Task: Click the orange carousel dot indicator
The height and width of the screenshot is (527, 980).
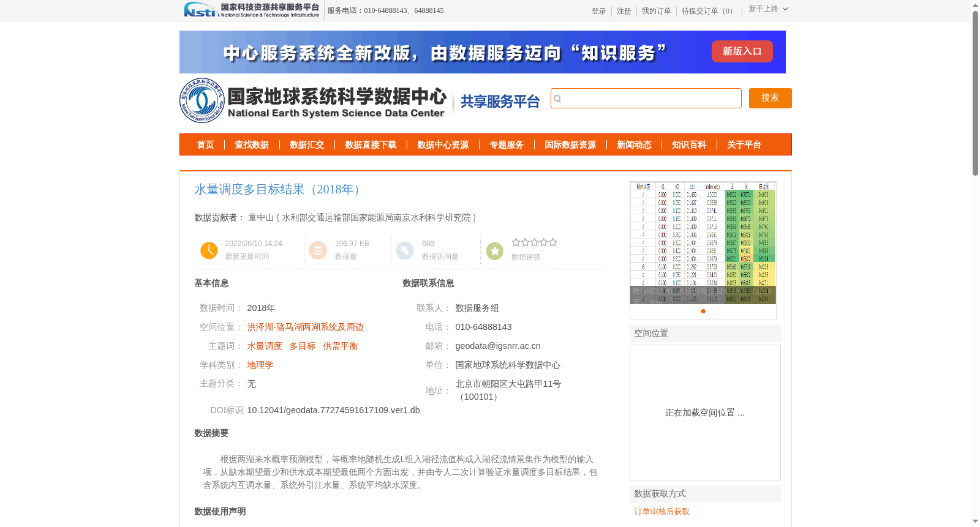Action: point(703,312)
